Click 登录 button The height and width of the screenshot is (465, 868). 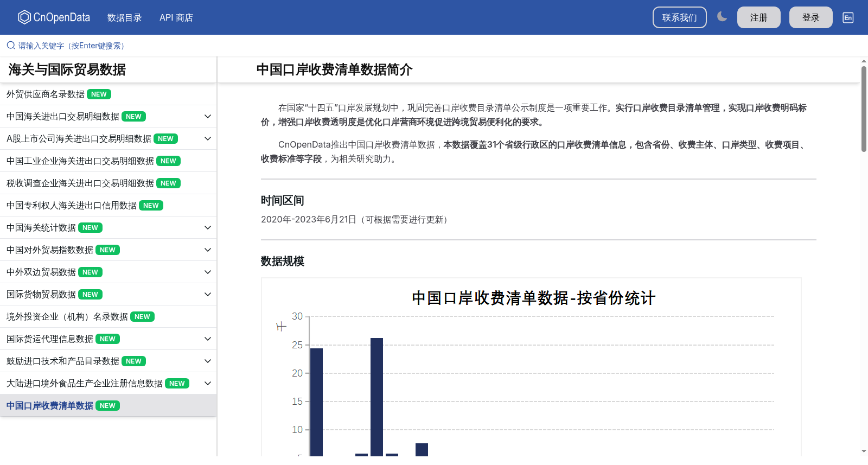coord(811,17)
